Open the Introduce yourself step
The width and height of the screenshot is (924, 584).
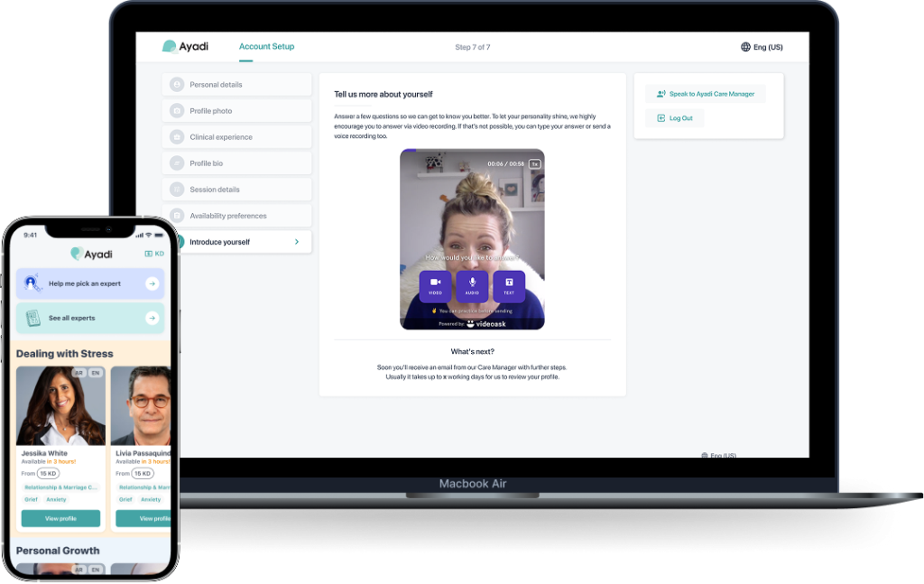244,242
